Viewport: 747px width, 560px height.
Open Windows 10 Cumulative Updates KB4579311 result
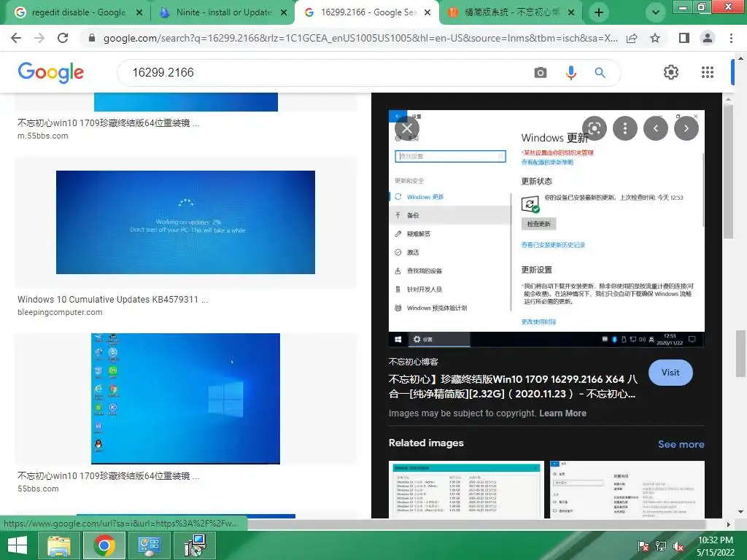pyautogui.click(x=113, y=300)
